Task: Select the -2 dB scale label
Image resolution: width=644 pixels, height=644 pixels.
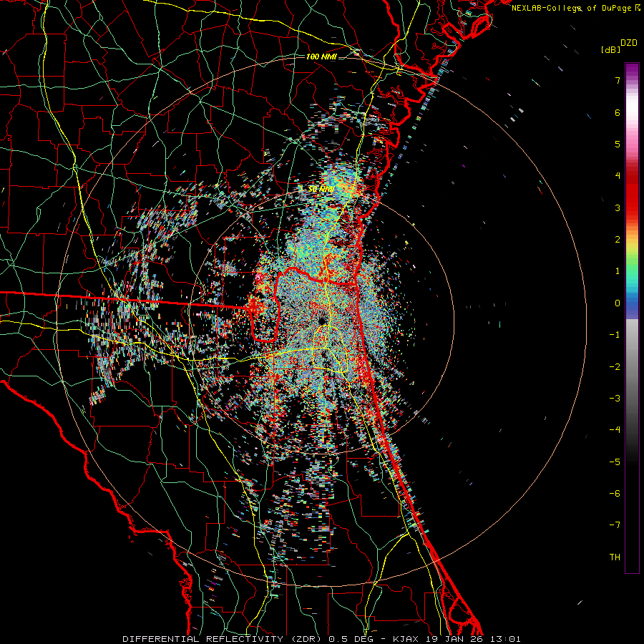Action: (x=615, y=366)
